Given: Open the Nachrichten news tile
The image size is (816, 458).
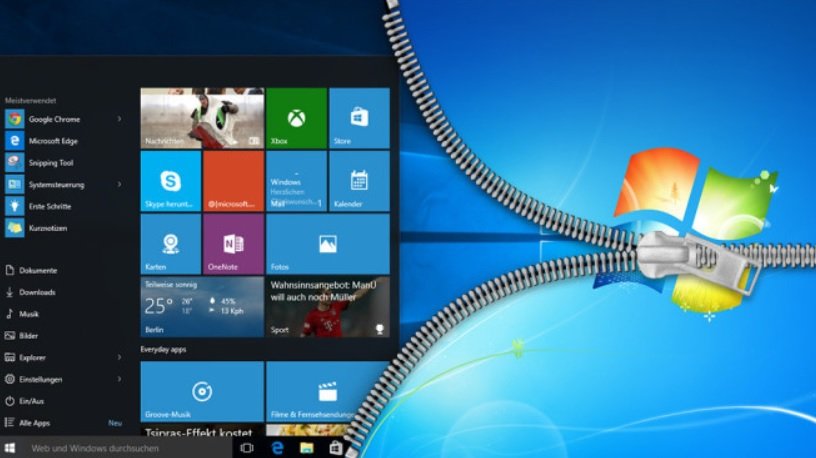Looking at the screenshot, I should 202,118.
